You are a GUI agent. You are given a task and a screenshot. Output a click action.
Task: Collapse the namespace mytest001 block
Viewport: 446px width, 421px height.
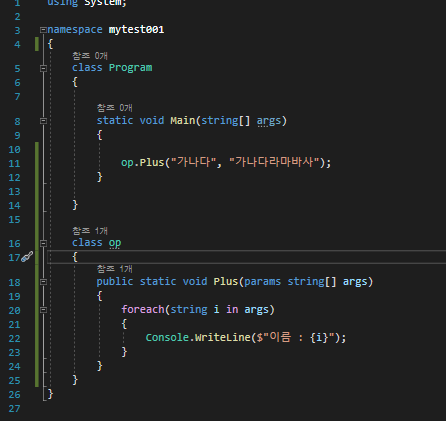pos(43,30)
